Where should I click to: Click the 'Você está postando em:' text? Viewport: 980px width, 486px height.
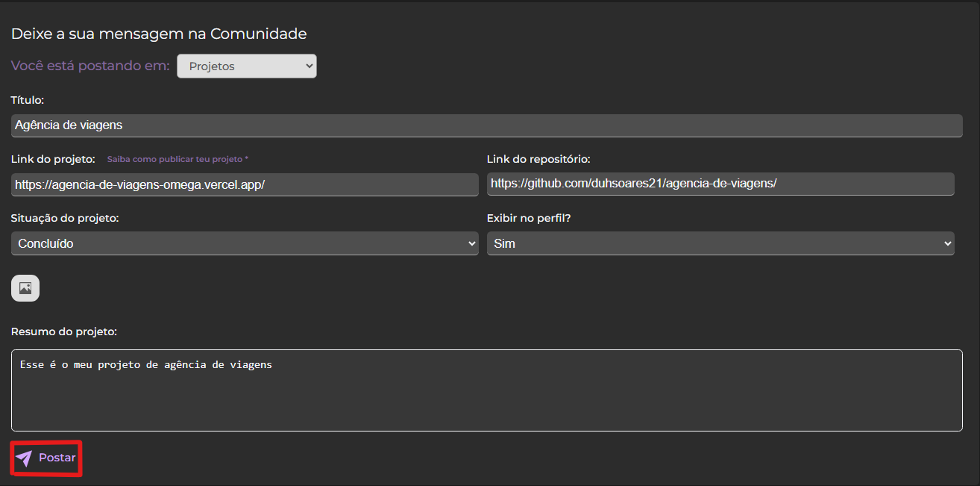tap(90, 66)
